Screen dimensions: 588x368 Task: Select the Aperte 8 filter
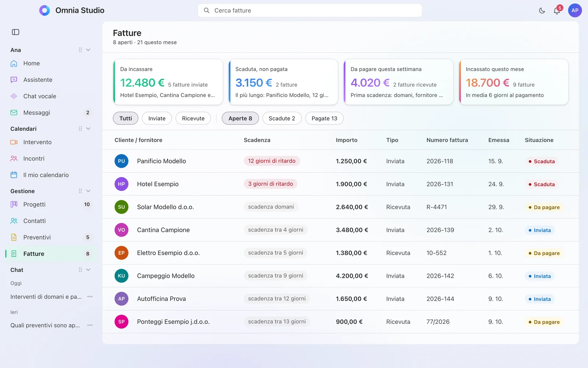pos(240,118)
